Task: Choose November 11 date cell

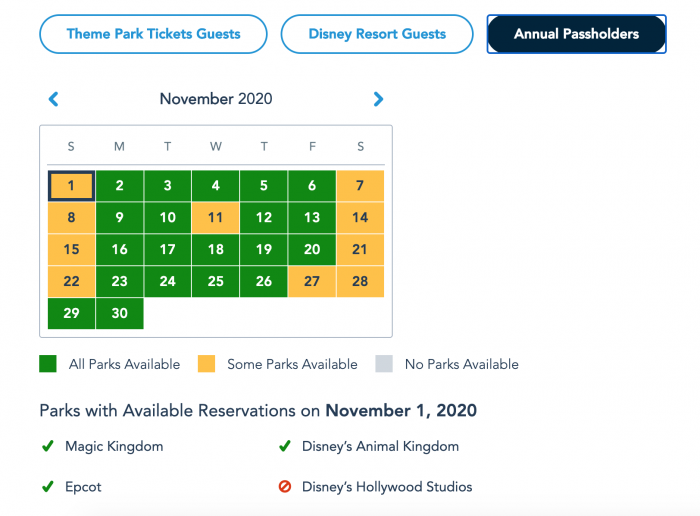Action: (x=215, y=218)
